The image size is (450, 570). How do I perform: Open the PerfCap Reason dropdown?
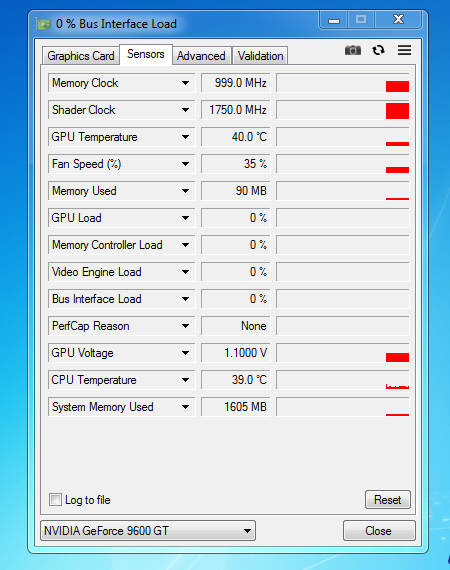(185, 326)
